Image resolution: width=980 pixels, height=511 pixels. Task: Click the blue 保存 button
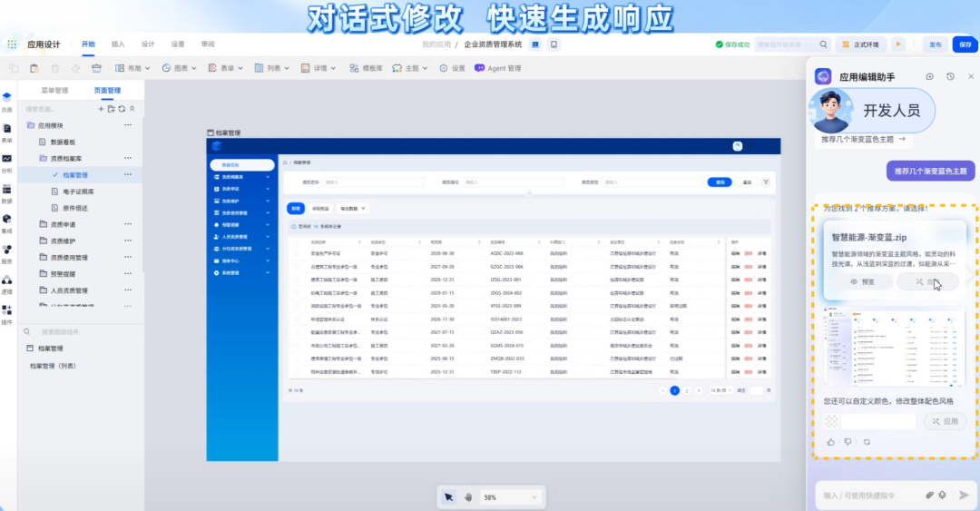tap(965, 44)
